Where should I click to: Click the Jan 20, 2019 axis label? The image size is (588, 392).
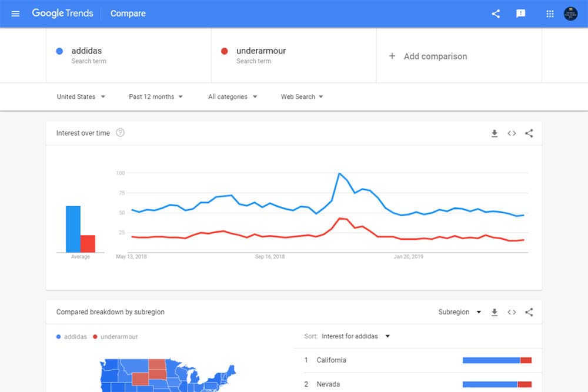pyautogui.click(x=409, y=257)
